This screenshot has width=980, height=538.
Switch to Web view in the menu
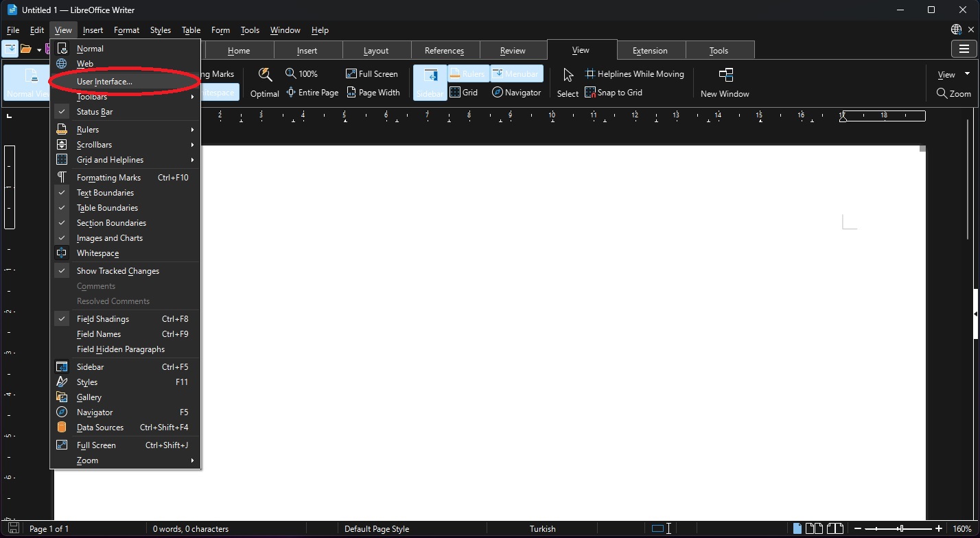126,64
